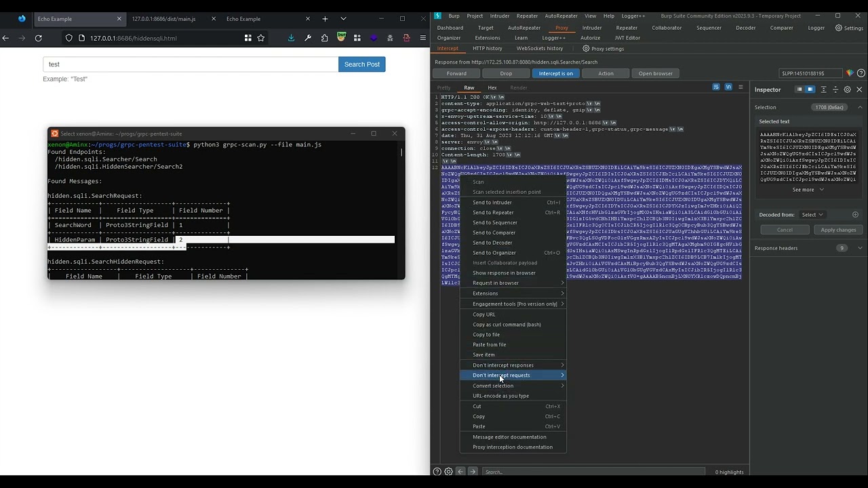This screenshot has width=868, height=488.
Task: Expand Don't intercept responses submenu
Action: click(513, 365)
